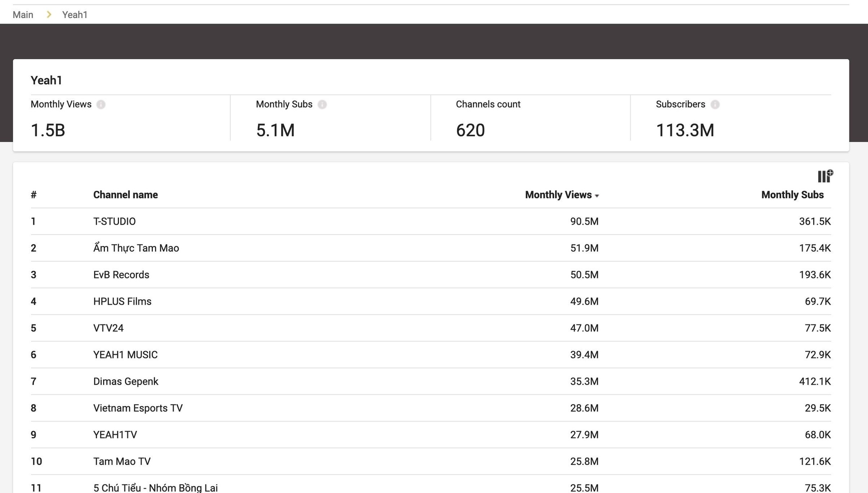Open HPLUS Films channel
This screenshot has height=493, width=868.
(122, 301)
